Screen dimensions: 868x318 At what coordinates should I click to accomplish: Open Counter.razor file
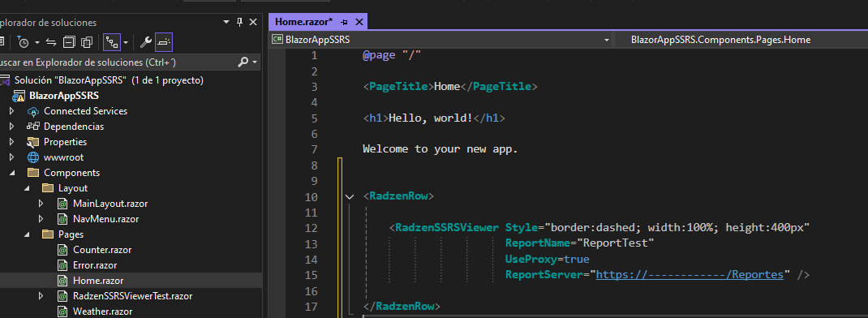point(102,250)
